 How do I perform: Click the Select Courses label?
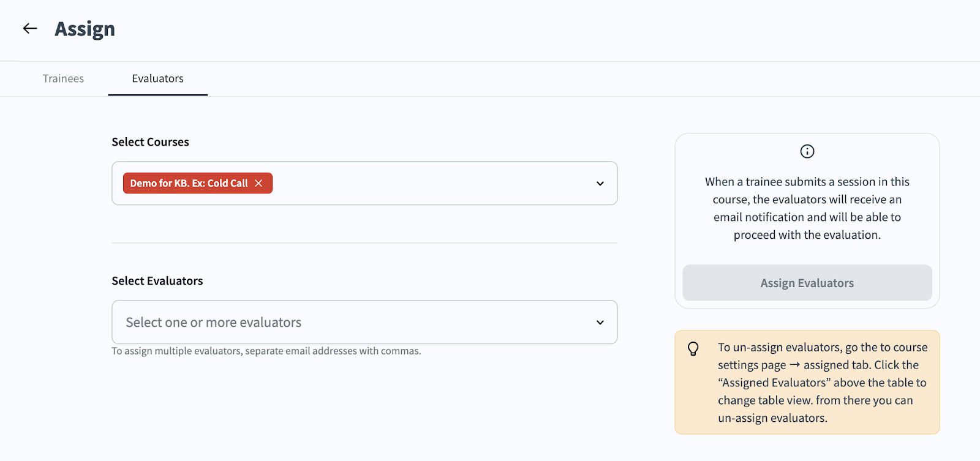[150, 142]
